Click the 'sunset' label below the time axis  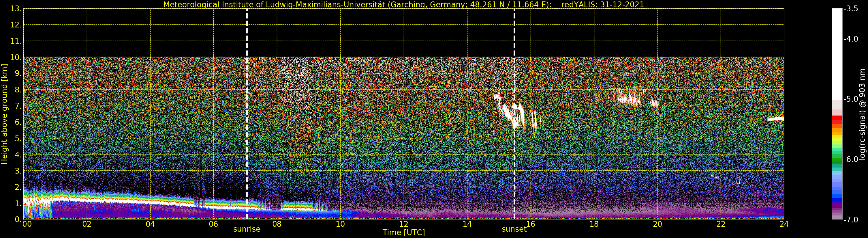click(x=514, y=229)
